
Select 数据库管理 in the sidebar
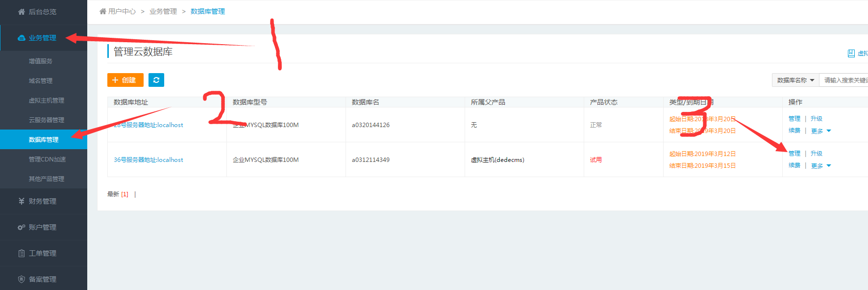pyautogui.click(x=44, y=139)
